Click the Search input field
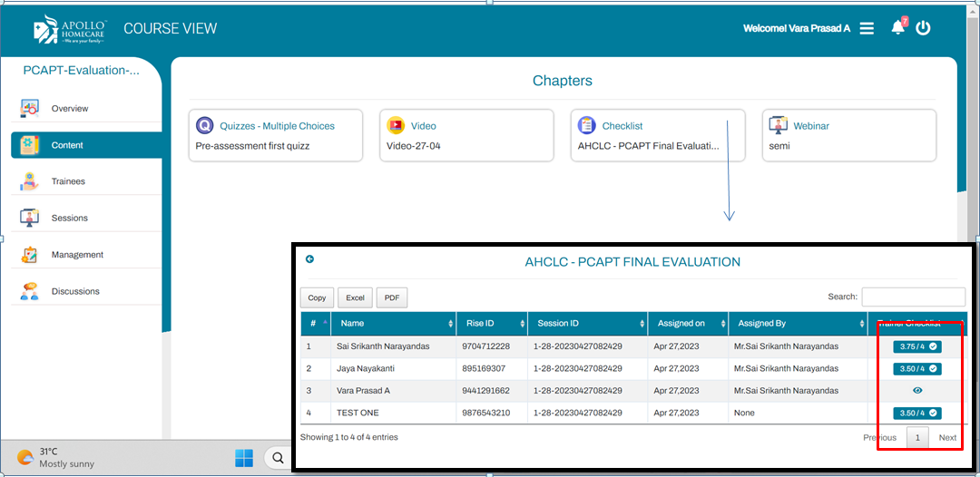This screenshot has height=477, width=980. coord(913,297)
